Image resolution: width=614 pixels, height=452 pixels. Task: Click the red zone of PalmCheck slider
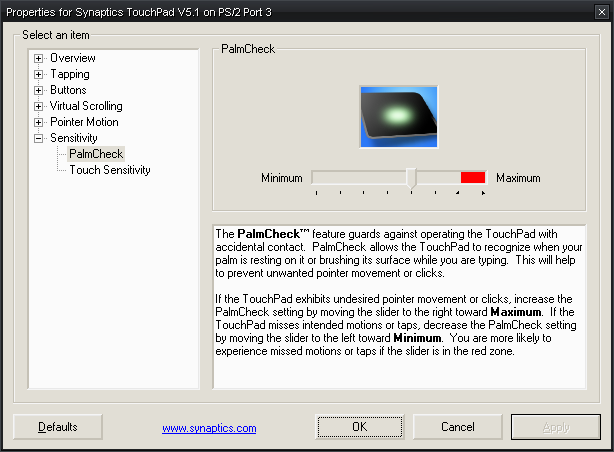pyautogui.click(x=473, y=177)
